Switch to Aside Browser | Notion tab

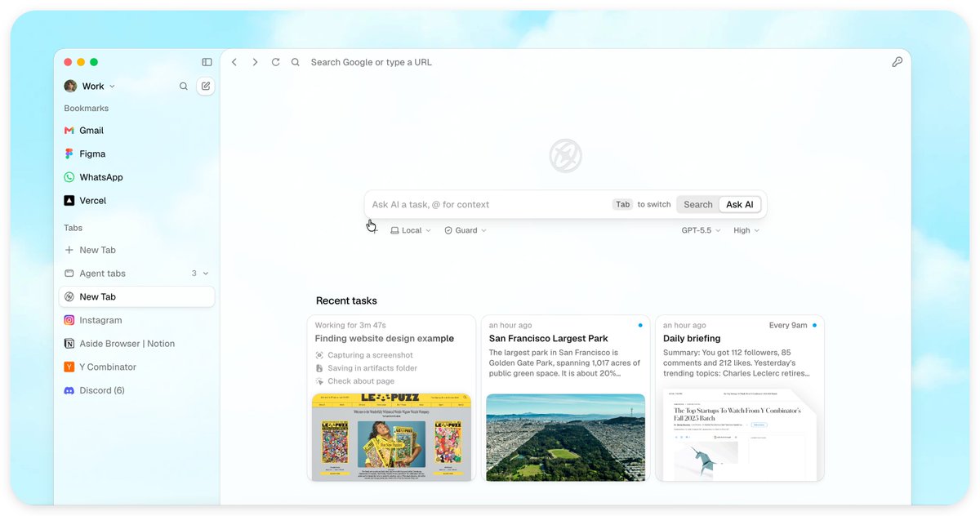(137, 344)
